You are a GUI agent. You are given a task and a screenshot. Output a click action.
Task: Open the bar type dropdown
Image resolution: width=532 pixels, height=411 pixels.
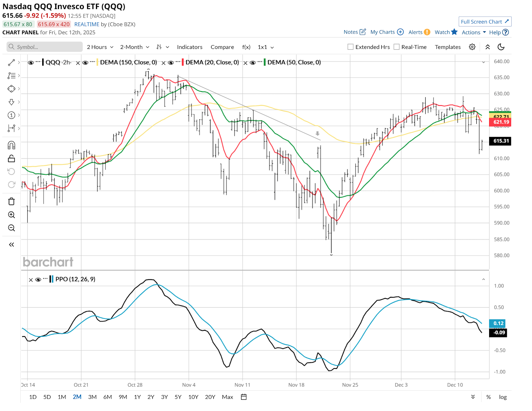(163, 47)
